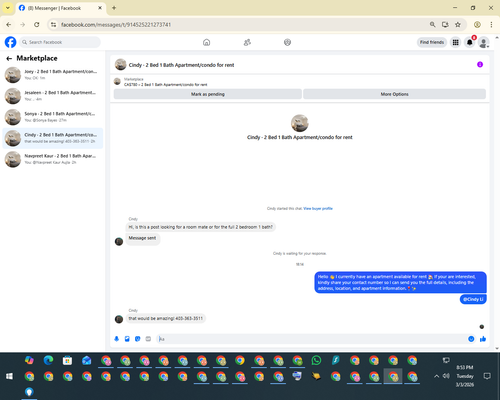Open the emoji picker in message box
Viewport: 500px width, 400px height.
pyautogui.click(x=471, y=339)
